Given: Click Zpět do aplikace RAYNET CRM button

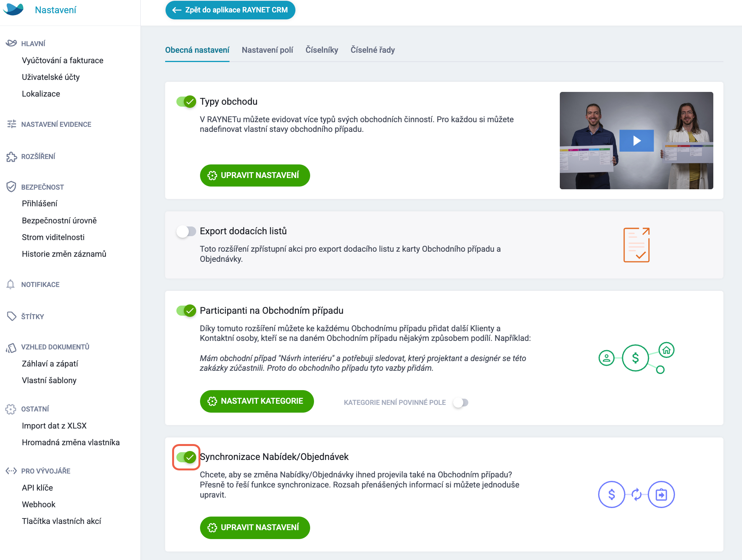Looking at the screenshot, I should pyautogui.click(x=230, y=10).
